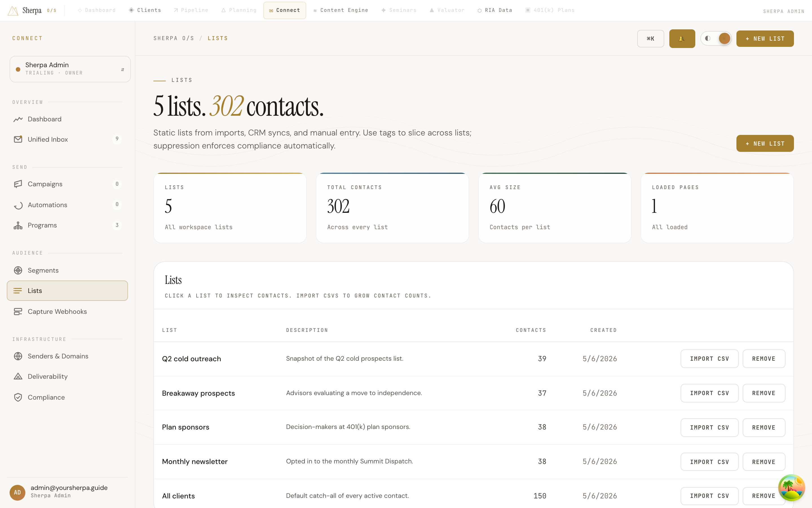Click the Sherpa O/S breadcrumb link
Image resolution: width=812 pixels, height=508 pixels.
click(174, 38)
